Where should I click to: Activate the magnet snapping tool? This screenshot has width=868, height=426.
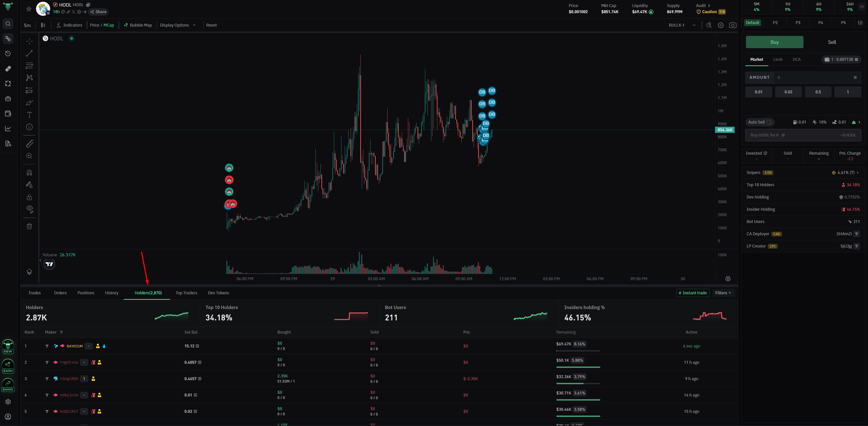click(29, 172)
